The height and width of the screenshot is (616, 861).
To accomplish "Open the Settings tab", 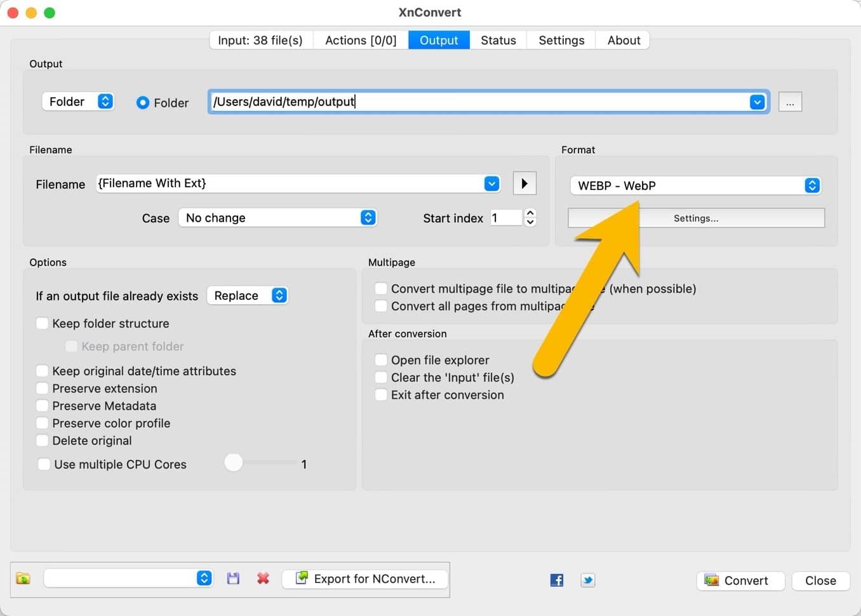I will [561, 40].
